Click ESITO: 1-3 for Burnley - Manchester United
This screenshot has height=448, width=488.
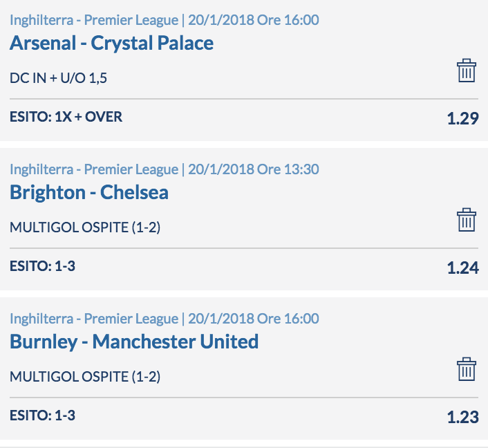coord(42,416)
